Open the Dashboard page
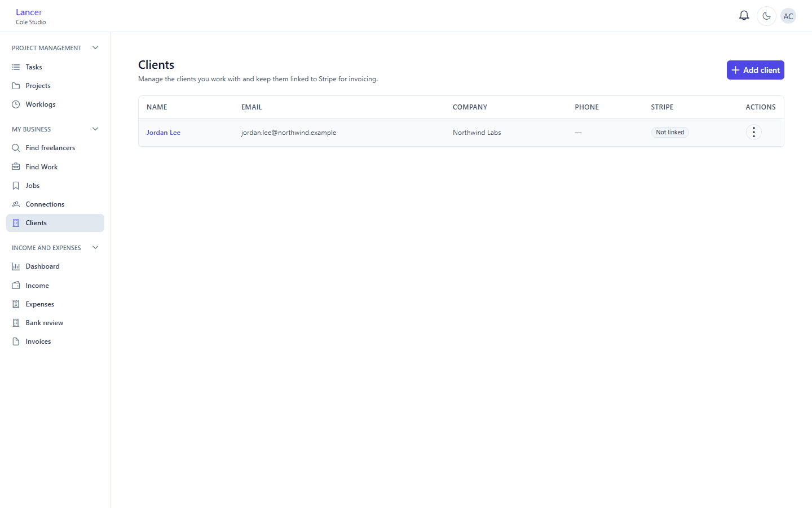 (55, 266)
